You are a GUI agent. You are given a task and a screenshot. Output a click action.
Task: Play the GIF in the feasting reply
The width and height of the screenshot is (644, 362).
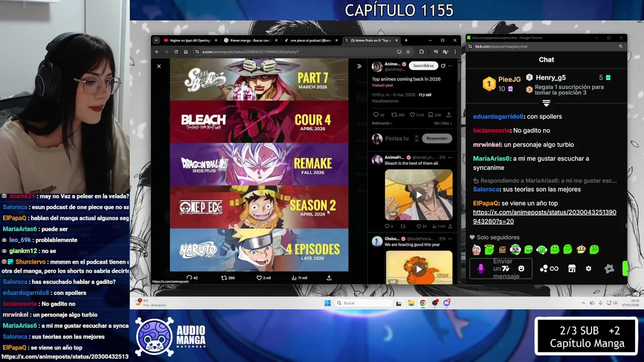(x=419, y=268)
